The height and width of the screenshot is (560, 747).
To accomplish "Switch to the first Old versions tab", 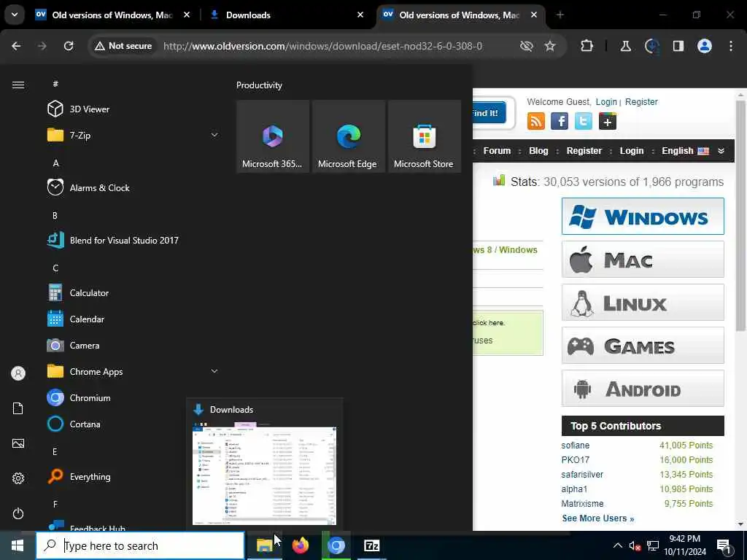I will [113, 15].
